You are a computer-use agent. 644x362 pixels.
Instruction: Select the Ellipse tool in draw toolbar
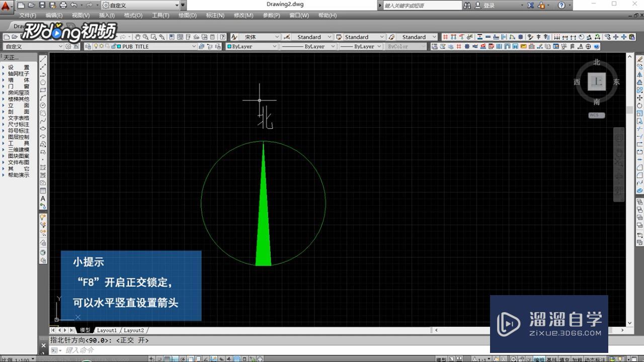43,128
